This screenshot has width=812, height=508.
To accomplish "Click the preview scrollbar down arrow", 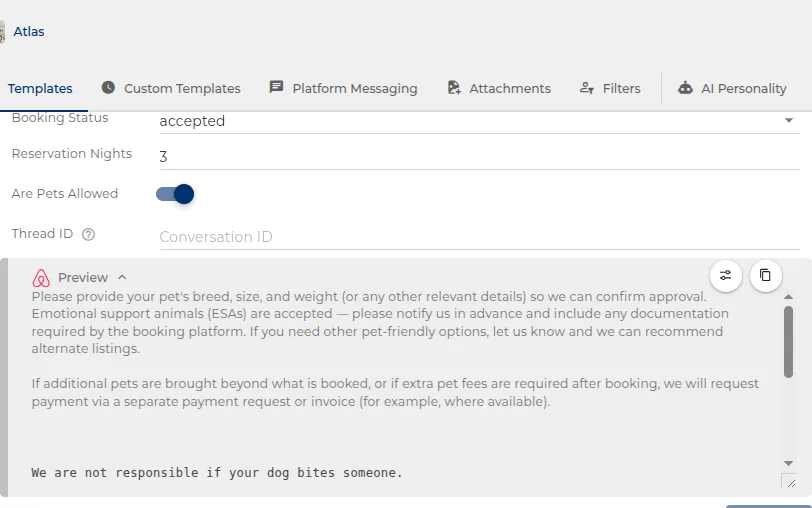I will coord(788,463).
